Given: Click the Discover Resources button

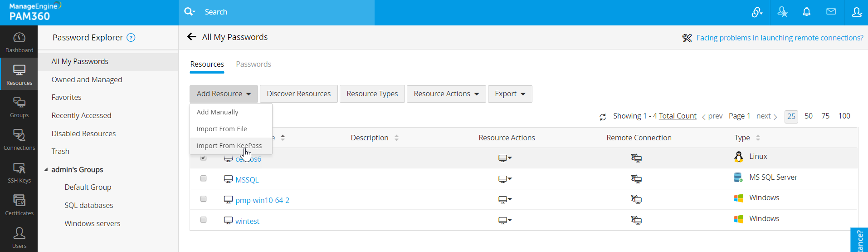Looking at the screenshot, I should [x=298, y=94].
